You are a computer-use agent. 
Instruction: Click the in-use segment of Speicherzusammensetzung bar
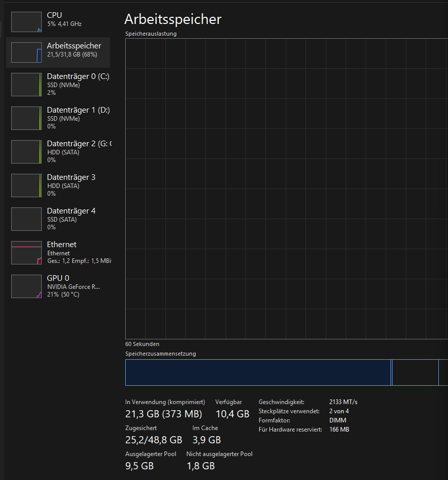(258, 372)
